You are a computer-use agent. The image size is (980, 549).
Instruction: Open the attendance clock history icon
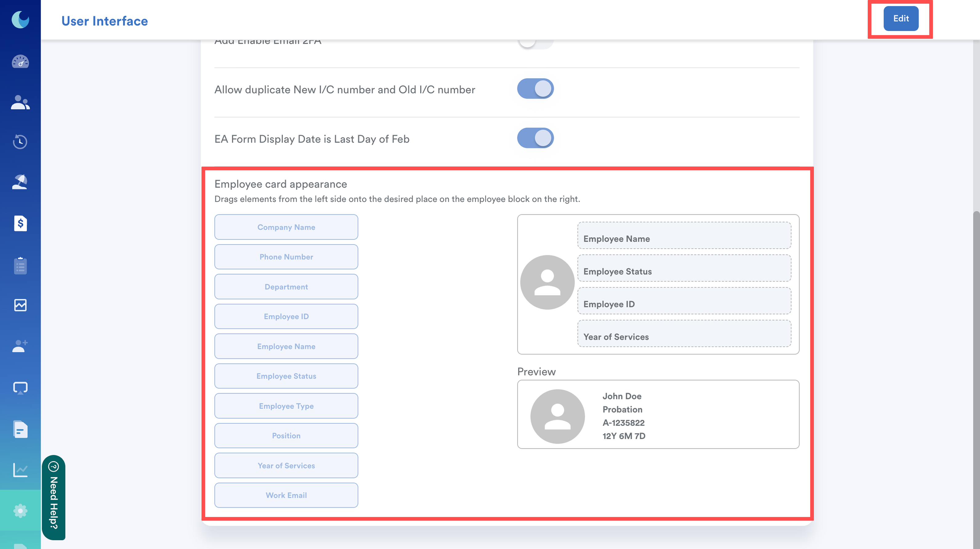pyautogui.click(x=20, y=142)
